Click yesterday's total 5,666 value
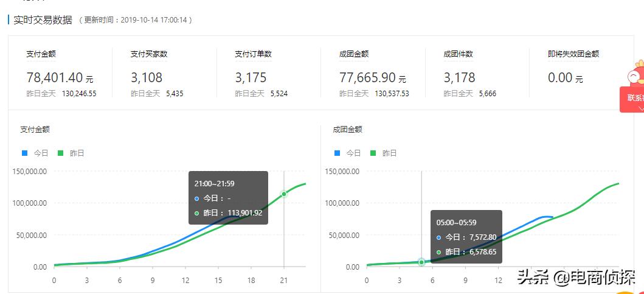Screen dimensions: 644x294 tap(488, 94)
